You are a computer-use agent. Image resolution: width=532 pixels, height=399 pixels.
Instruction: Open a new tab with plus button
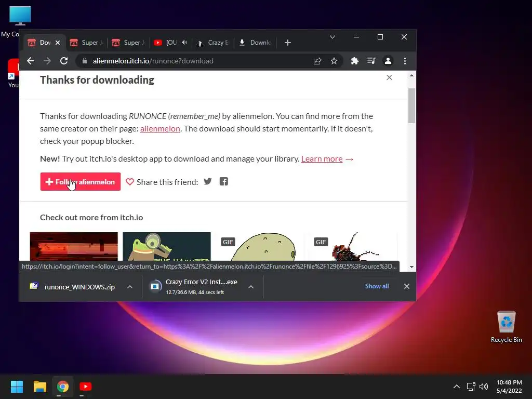pos(288,43)
